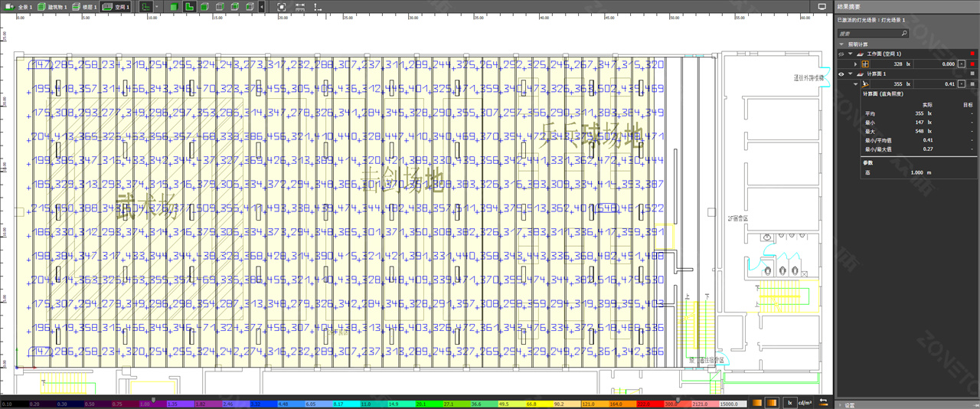Click grey indicator beside 计算面 1
This screenshot has height=409, width=980.
972,74
